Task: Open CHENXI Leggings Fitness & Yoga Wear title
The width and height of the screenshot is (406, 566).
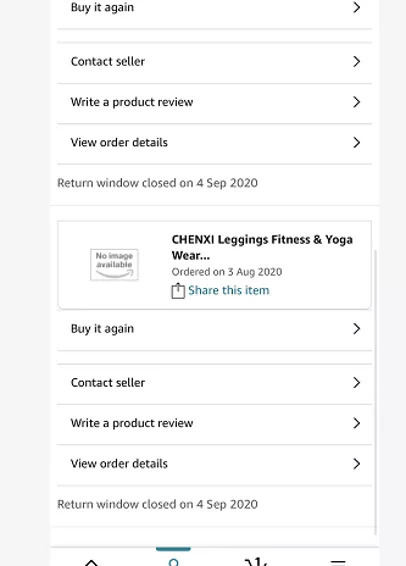Action: 262,247
